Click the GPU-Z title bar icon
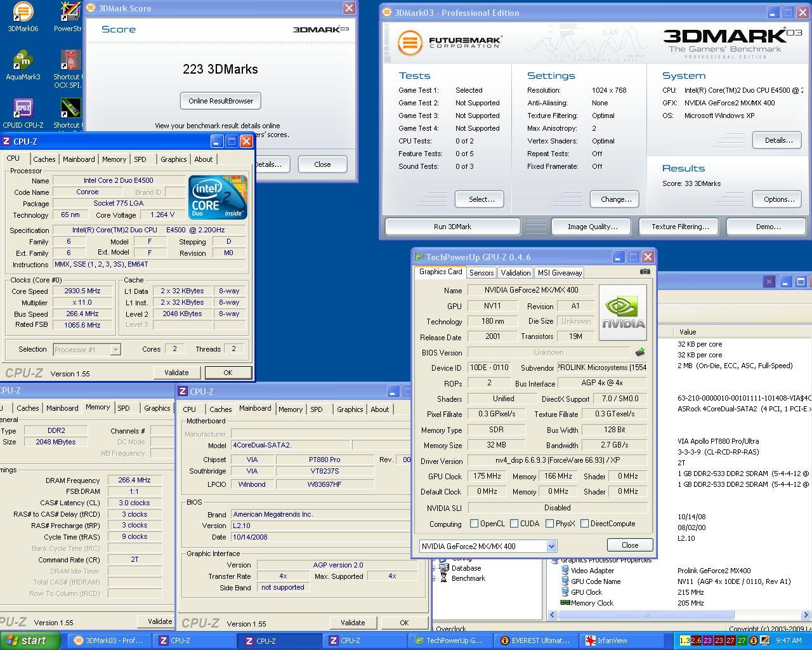 tap(419, 257)
